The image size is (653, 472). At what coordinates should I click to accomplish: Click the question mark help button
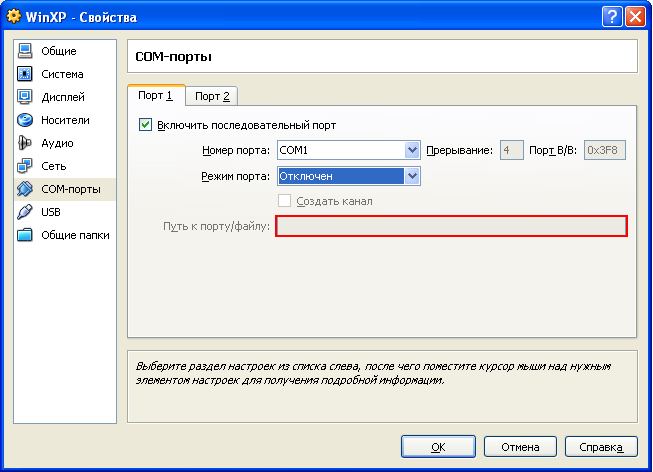(612, 17)
